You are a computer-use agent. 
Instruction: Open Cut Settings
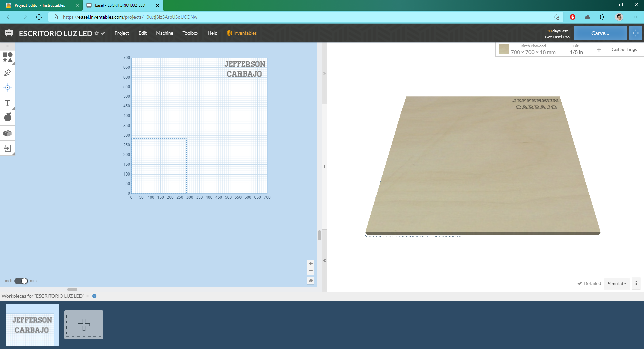pos(624,49)
